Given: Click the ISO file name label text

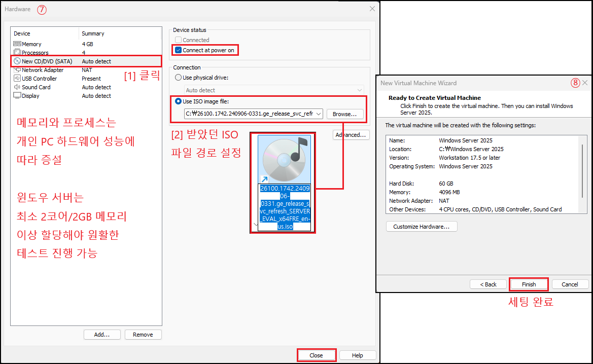Looking at the screenshot, I should click(x=285, y=207).
